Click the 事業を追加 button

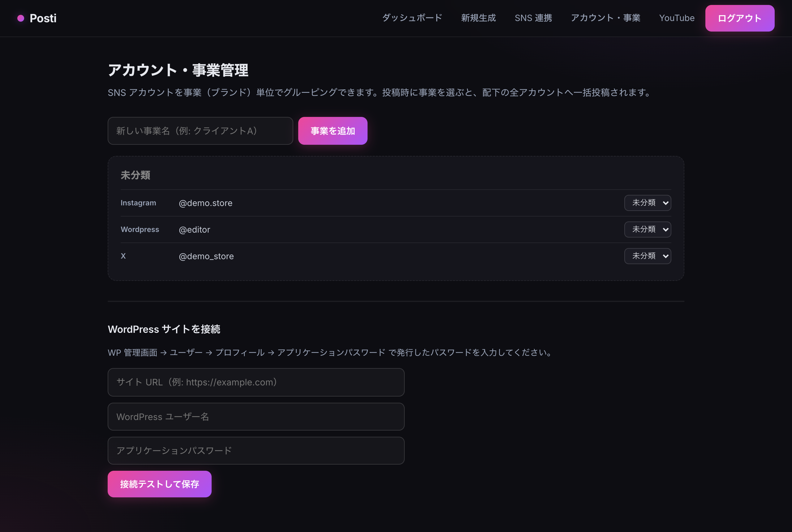(x=333, y=131)
